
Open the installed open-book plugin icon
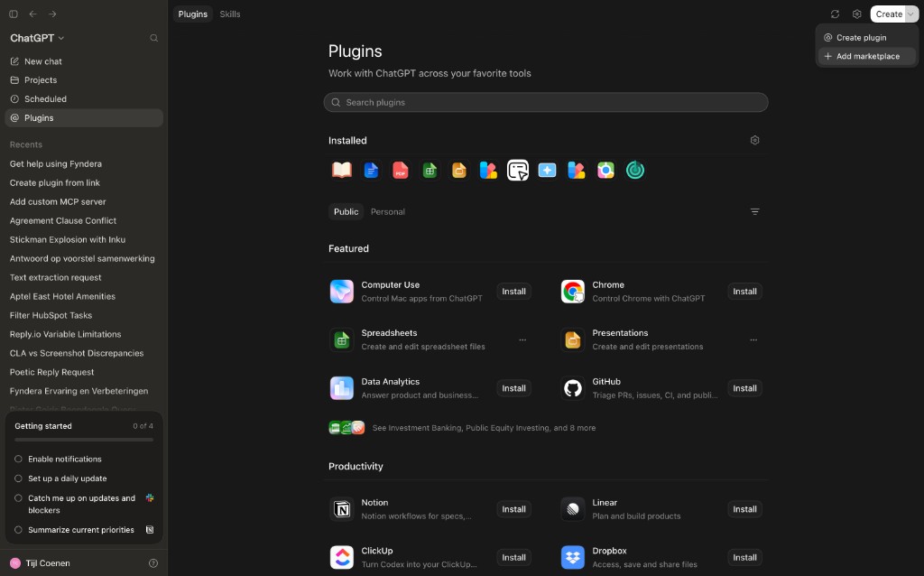[342, 171]
